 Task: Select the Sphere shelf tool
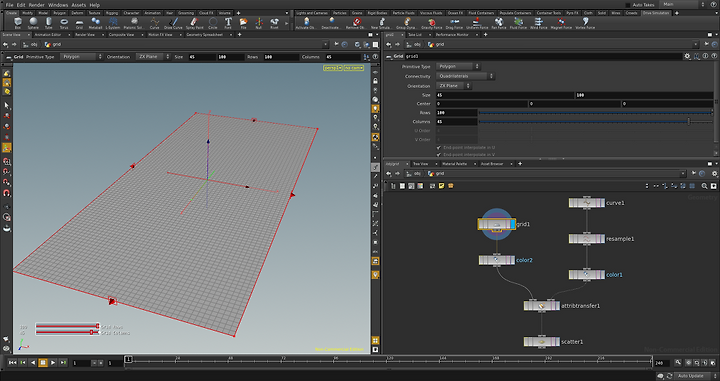tap(33, 22)
